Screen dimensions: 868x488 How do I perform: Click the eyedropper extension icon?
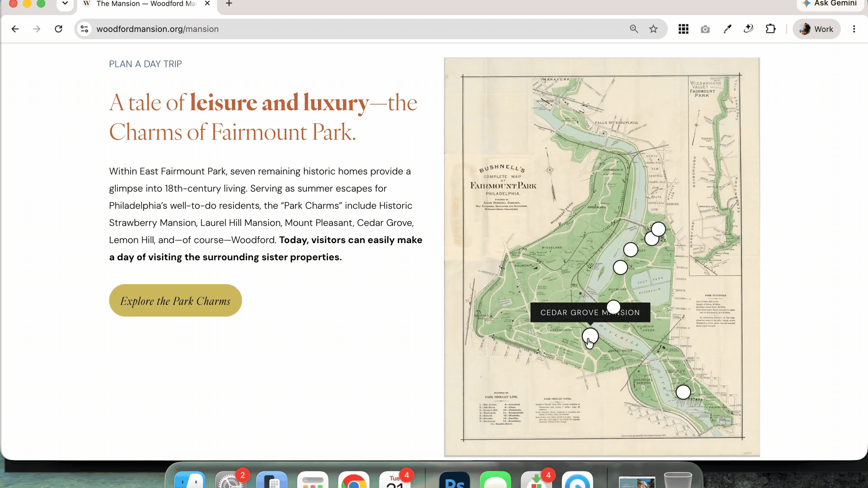[727, 29]
